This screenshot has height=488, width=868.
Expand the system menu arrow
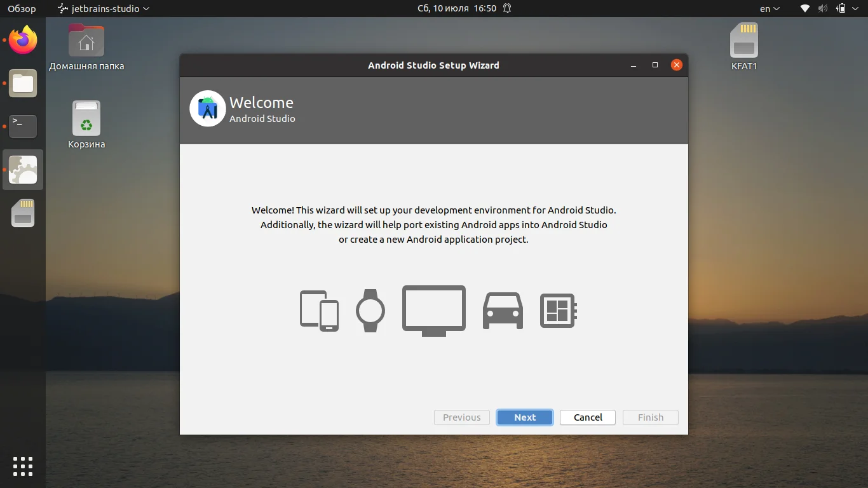click(857, 9)
